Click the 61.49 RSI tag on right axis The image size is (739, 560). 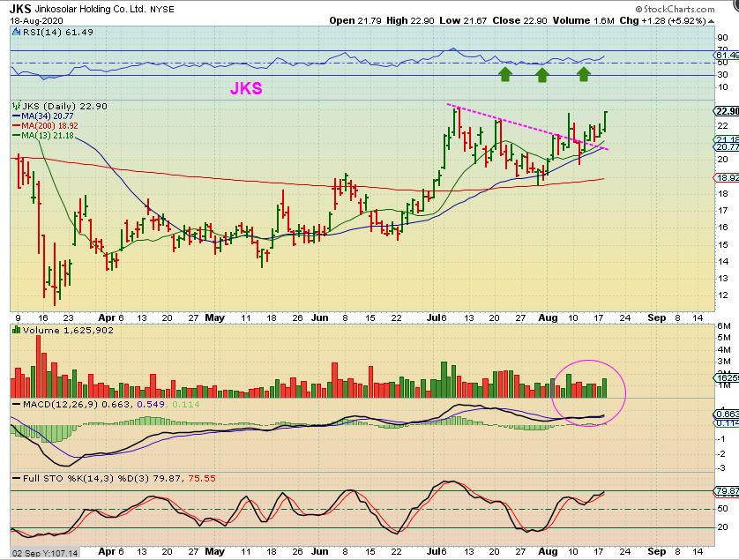(727, 56)
